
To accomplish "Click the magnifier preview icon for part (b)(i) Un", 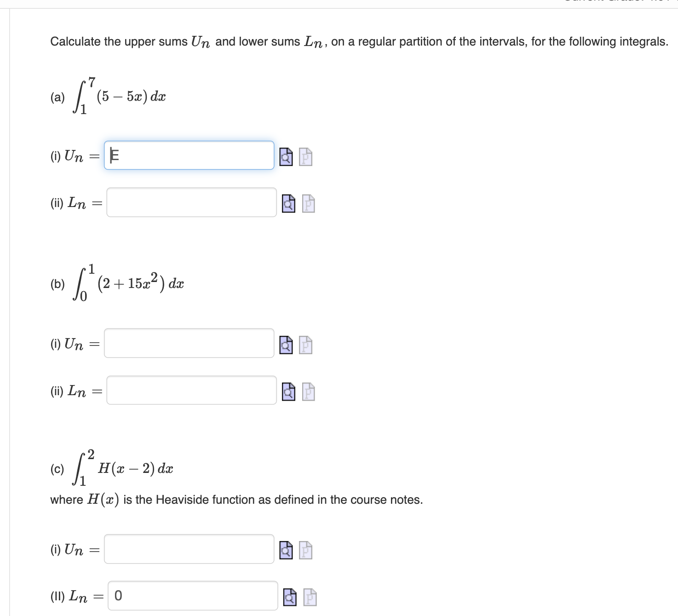I will tap(286, 345).
